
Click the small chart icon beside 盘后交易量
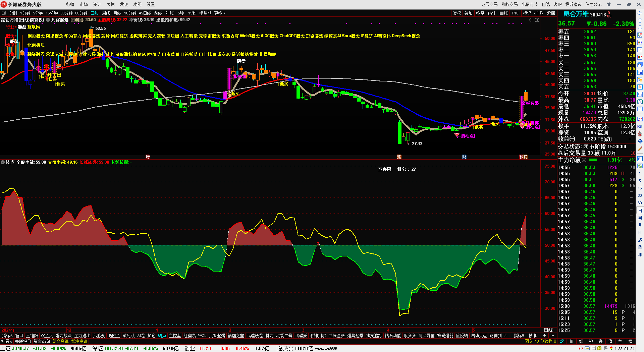coord(633,153)
